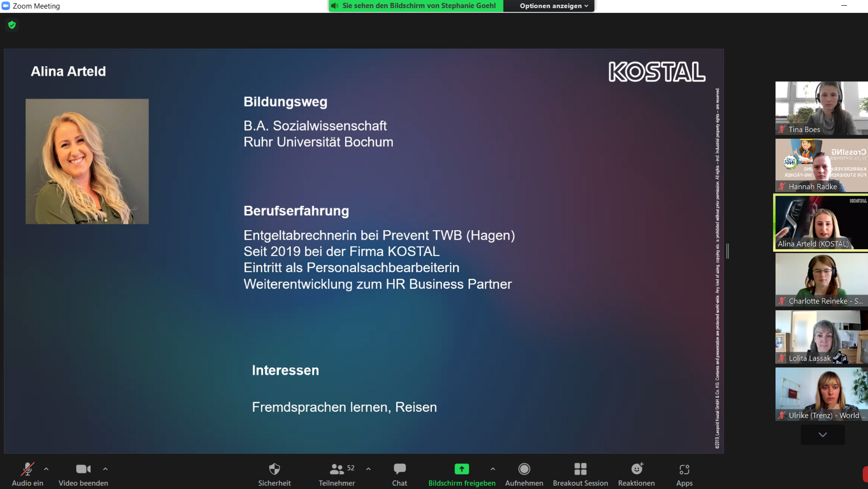The height and width of the screenshot is (489, 868).
Task: Start recording with Aufnehmen
Action: tap(524, 469)
